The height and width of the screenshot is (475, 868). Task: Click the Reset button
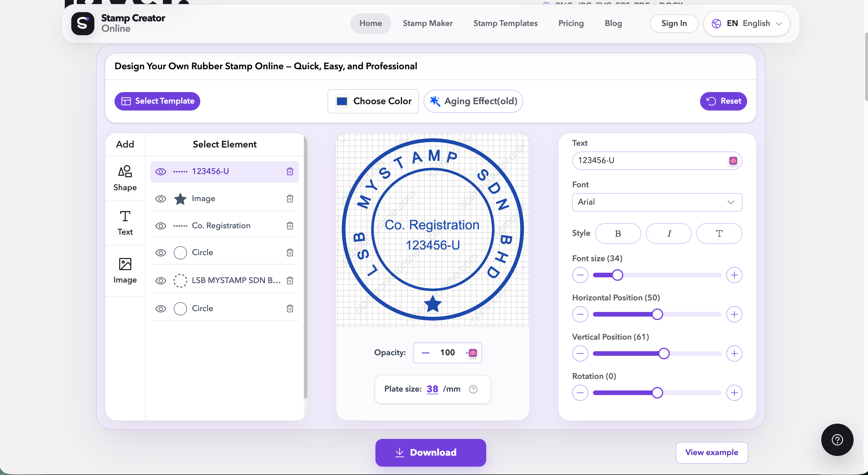(x=723, y=101)
